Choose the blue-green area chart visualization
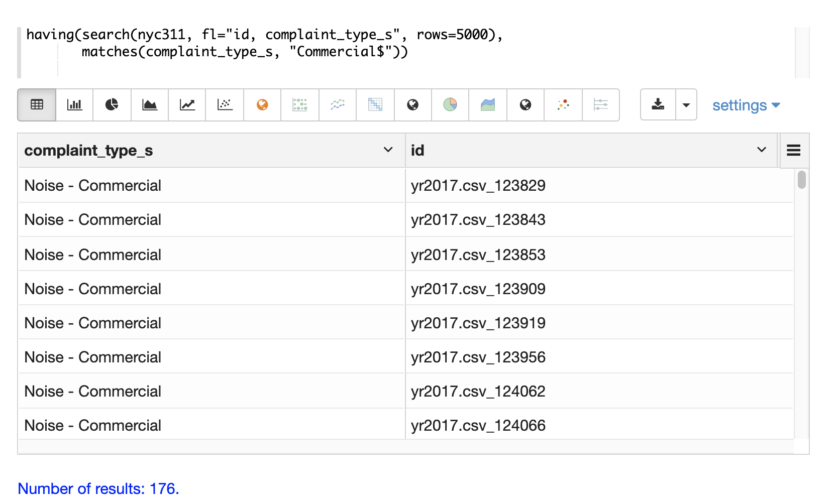The height and width of the screenshot is (504, 839). click(488, 105)
